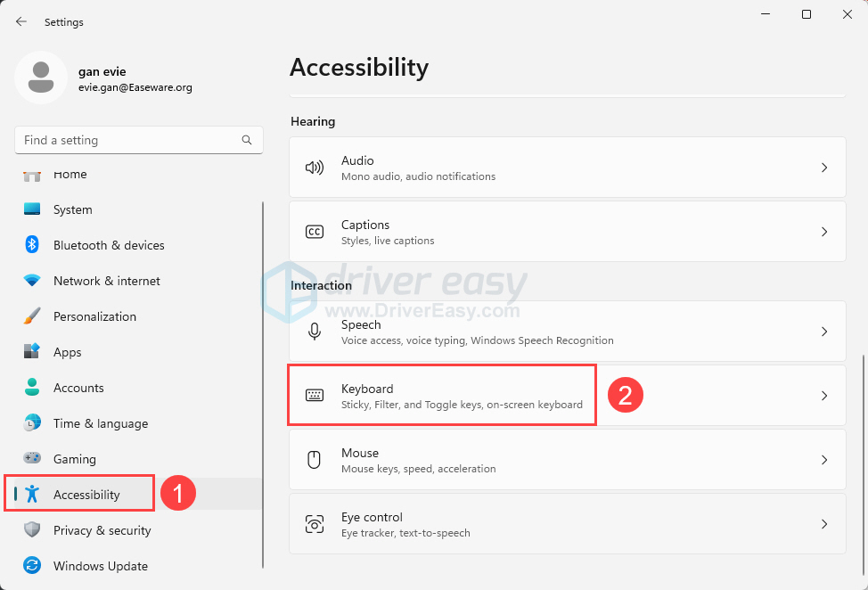
Task: Select the camera icon for Eye control
Action: click(315, 523)
